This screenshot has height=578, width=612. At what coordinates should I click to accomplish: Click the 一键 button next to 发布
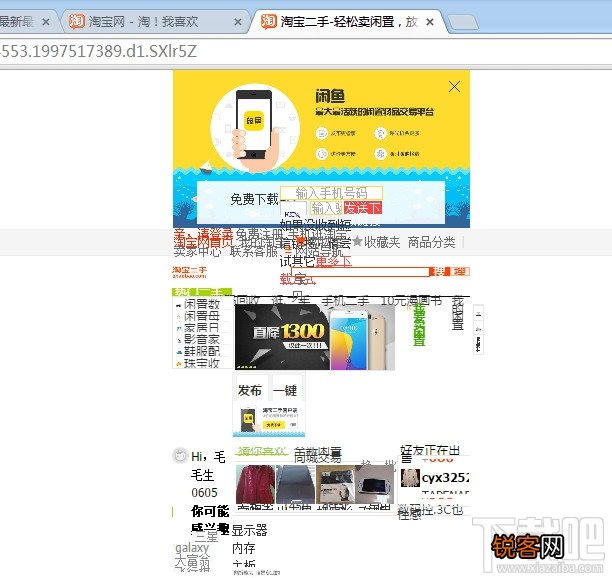[285, 390]
